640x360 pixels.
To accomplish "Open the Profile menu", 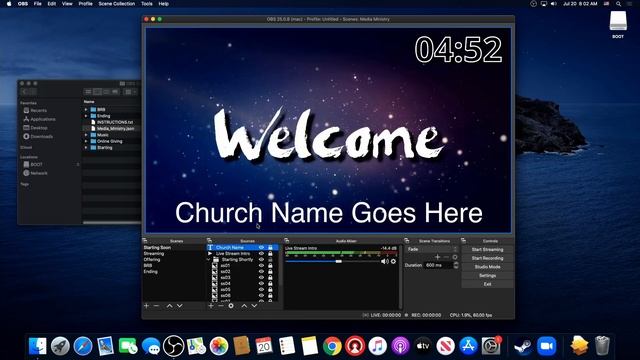I will [x=85, y=4].
